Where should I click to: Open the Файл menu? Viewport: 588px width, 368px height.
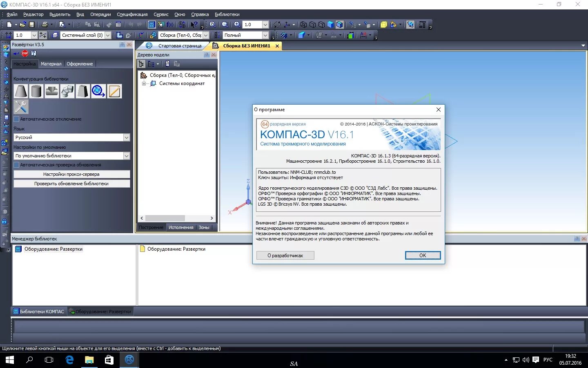pyautogui.click(x=12, y=14)
